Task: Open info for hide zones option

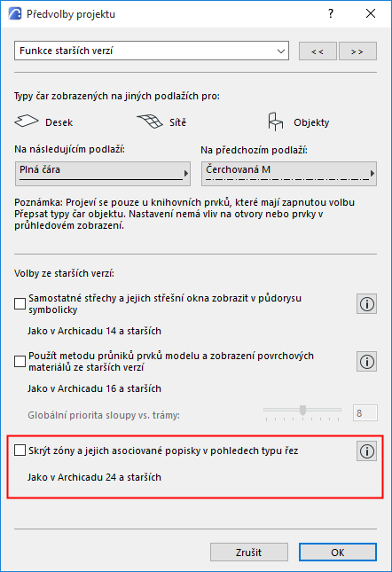Action: [366, 451]
